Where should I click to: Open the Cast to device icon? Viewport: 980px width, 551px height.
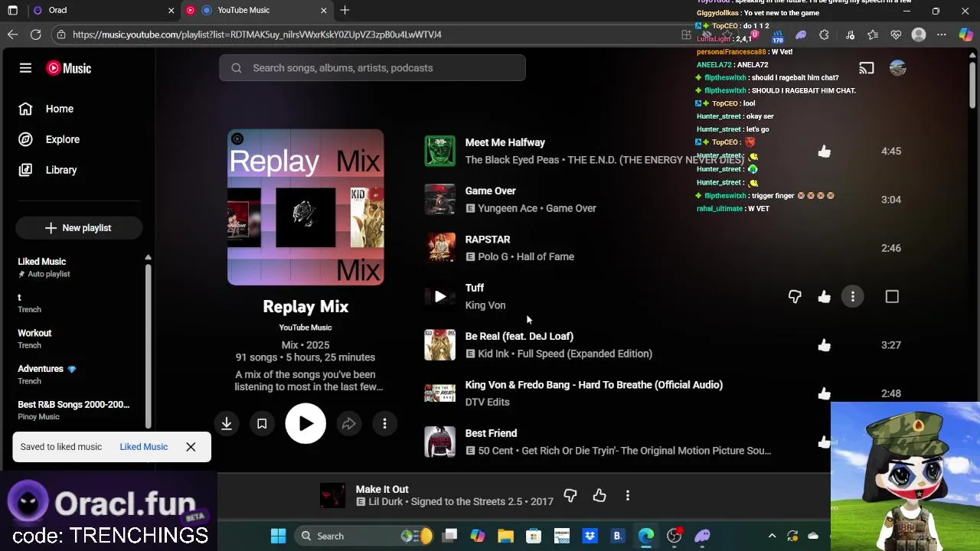pyautogui.click(x=866, y=68)
